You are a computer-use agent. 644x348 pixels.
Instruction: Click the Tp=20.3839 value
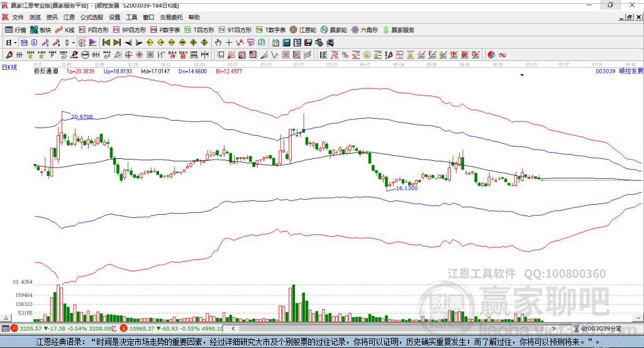pyautogui.click(x=80, y=72)
